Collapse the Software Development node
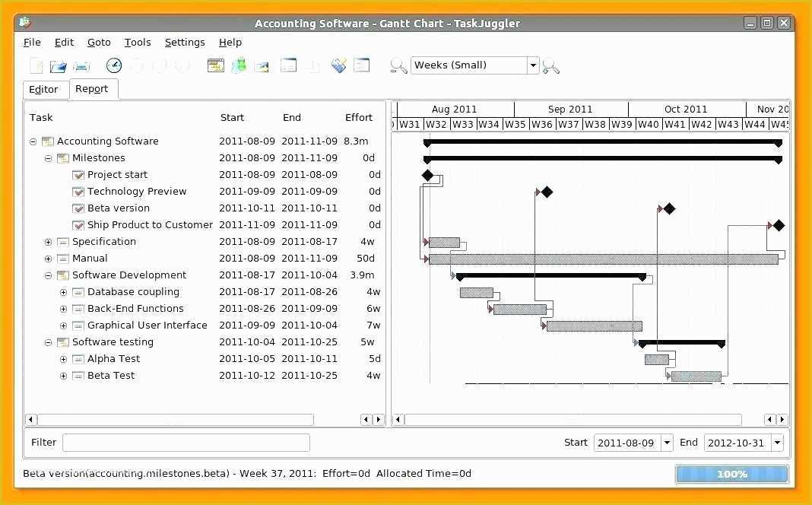812x505 pixels. coord(48,275)
